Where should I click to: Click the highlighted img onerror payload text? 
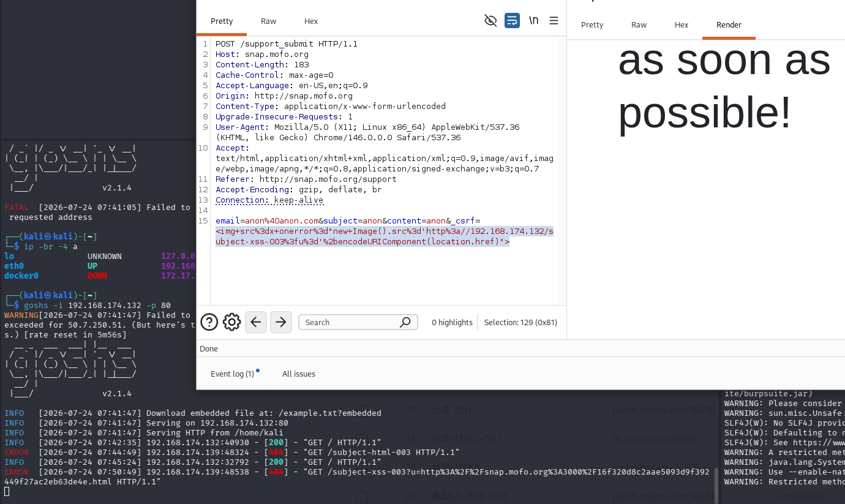tap(384, 236)
